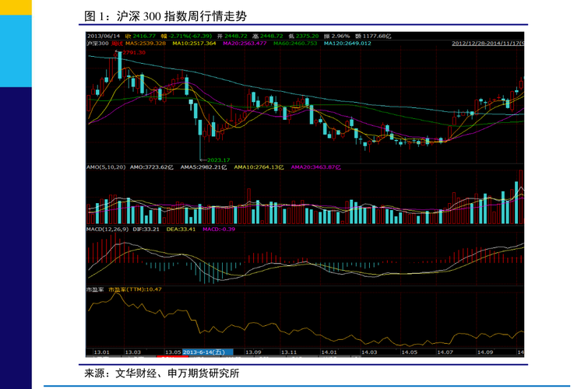Image resolution: width=588 pixels, height=389 pixels.
Task: Select the MA10 moving average label
Action: click(193, 44)
